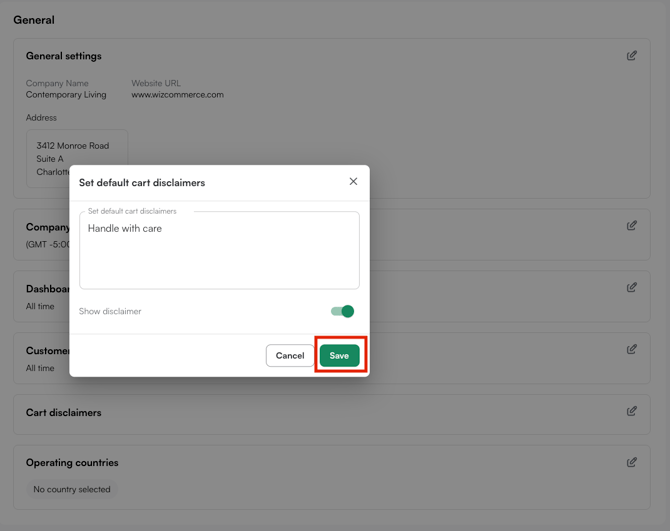Click the Operating countries section heading
The height and width of the screenshot is (531, 670).
[x=72, y=463]
